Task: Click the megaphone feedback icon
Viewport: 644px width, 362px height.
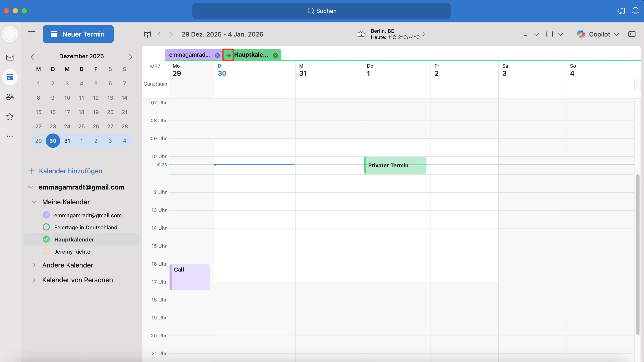Action: (x=621, y=11)
